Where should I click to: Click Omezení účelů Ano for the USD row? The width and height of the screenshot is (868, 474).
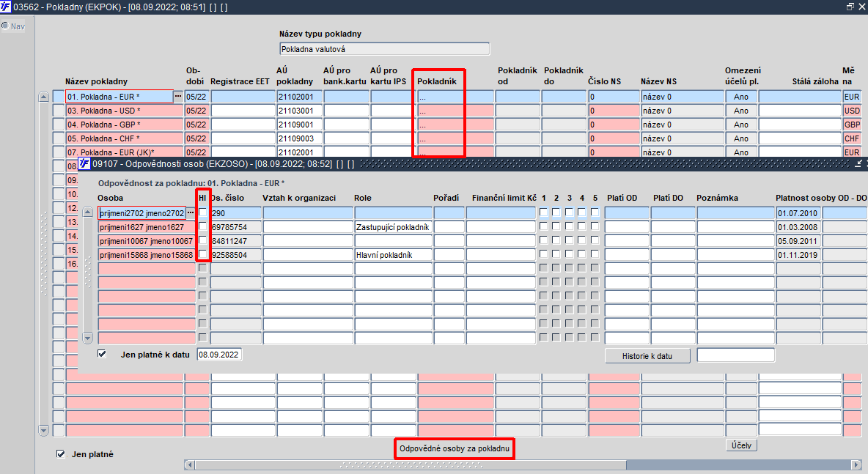click(741, 111)
